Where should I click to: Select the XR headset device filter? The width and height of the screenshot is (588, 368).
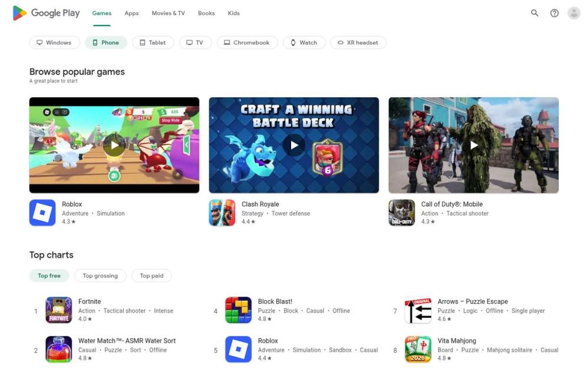click(358, 42)
